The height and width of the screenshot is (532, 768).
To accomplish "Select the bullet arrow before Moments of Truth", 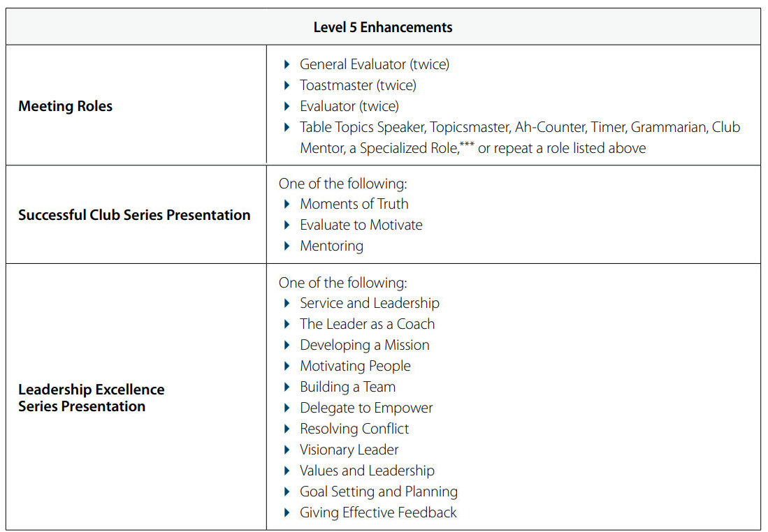I will [287, 205].
